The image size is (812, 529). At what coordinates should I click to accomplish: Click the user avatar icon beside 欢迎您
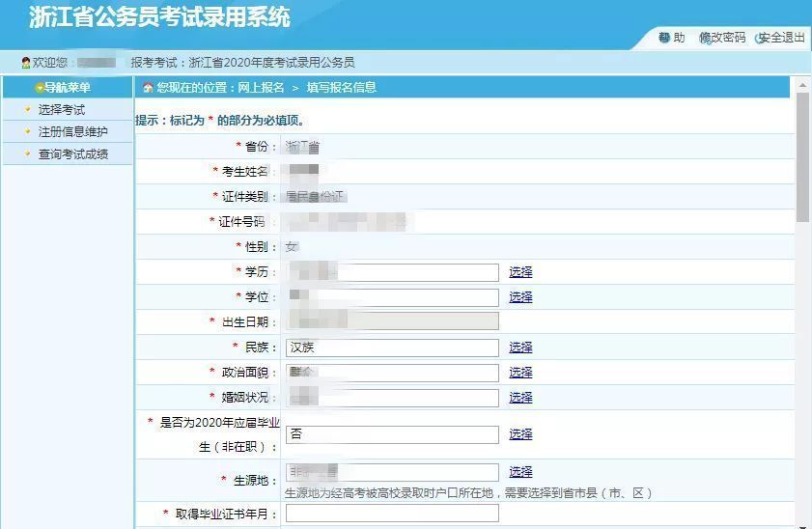tap(26, 63)
